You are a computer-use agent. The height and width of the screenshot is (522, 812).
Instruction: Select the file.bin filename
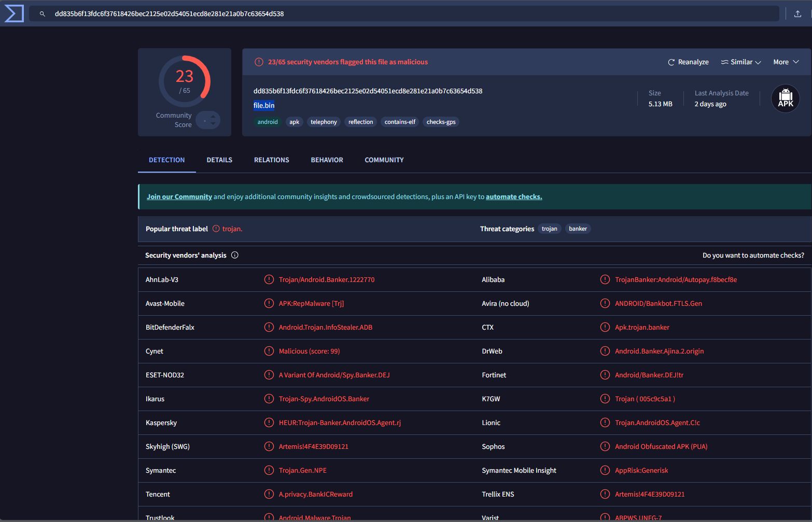264,105
